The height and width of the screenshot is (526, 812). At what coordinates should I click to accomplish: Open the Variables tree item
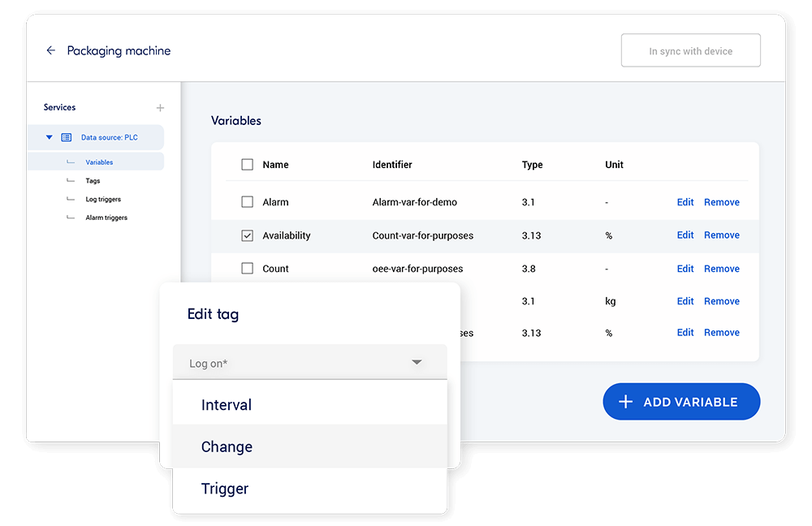(x=99, y=162)
